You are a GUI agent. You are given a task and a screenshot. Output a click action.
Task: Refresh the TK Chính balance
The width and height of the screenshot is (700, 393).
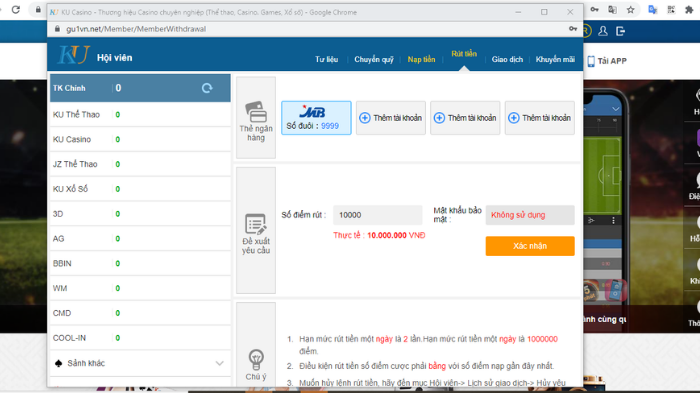207,88
